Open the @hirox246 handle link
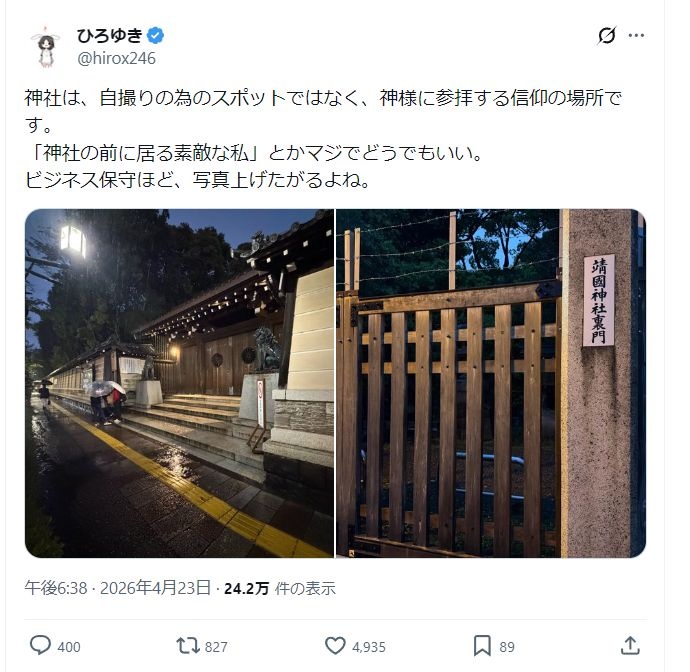 (116, 59)
